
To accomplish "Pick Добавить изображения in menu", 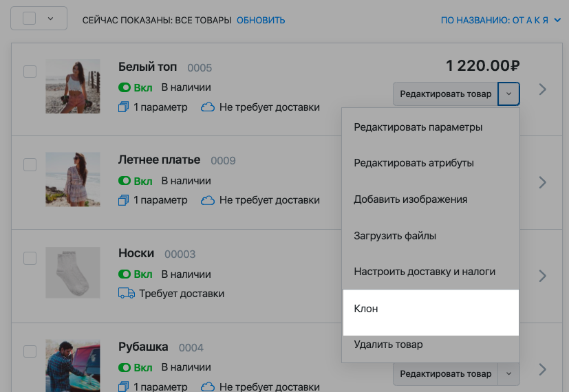I will (431, 199).
